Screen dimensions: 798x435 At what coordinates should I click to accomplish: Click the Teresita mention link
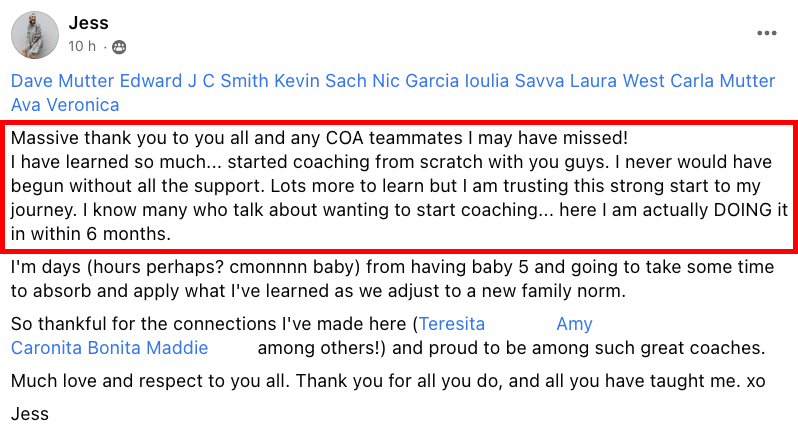tap(452, 324)
